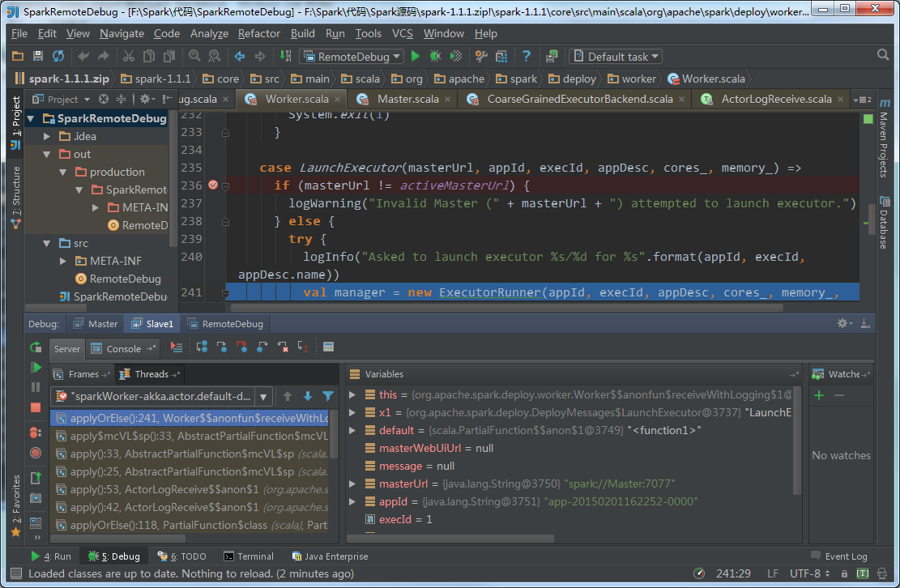Collapse SparkRemoteDebug project root node
The image size is (900, 588).
click(x=31, y=119)
